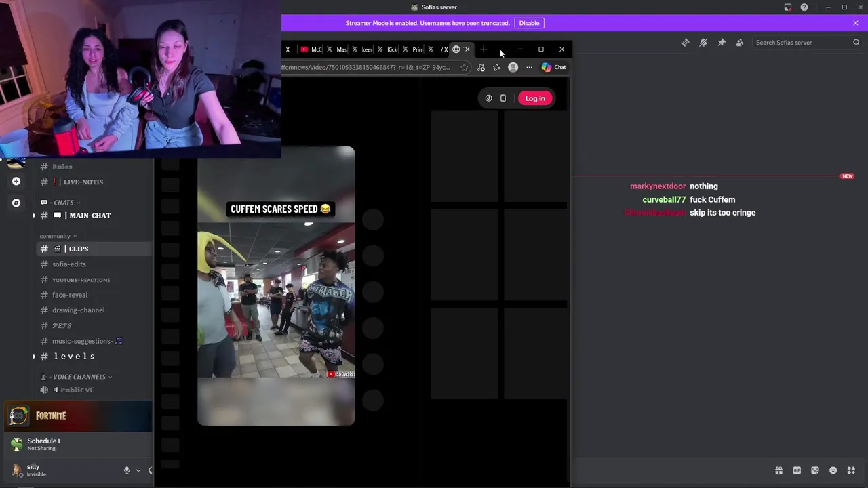Screen dimensions: 868x488
Task: Open microphone input options arrow
Action: click(138, 470)
